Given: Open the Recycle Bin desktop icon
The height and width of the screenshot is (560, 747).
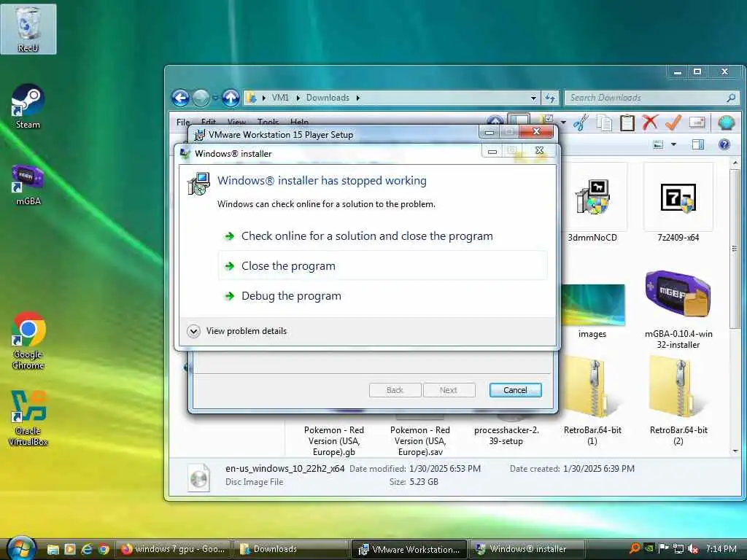Looking at the screenshot, I should (28, 29).
